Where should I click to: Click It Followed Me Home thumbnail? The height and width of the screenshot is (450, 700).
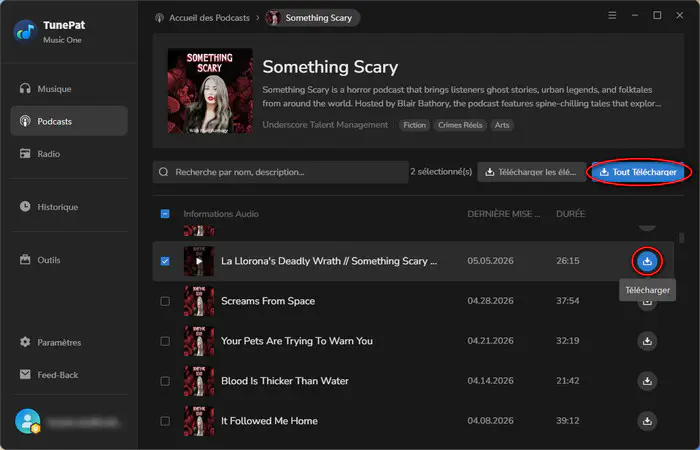(x=199, y=421)
